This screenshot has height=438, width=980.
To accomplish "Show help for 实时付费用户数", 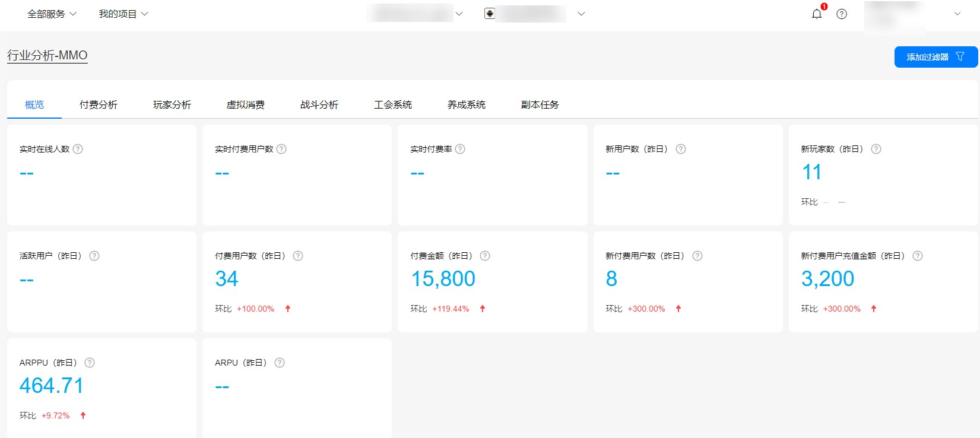I will pos(281,149).
